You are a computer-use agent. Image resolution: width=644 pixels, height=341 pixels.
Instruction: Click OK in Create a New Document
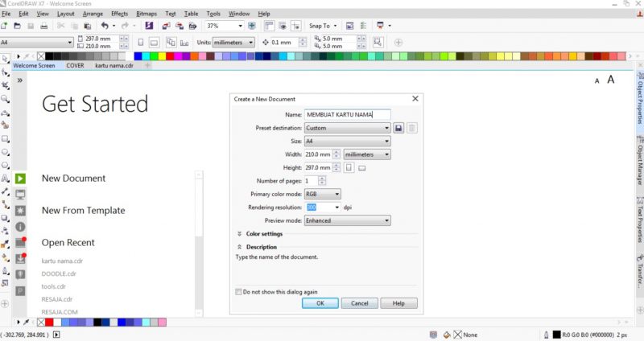[320, 303]
